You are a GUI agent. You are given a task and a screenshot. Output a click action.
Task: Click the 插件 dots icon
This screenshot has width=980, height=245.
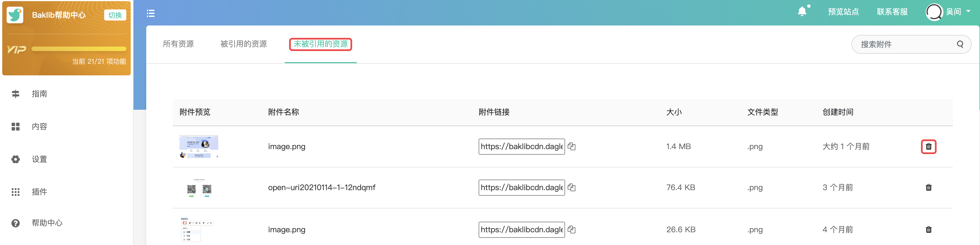tap(16, 192)
